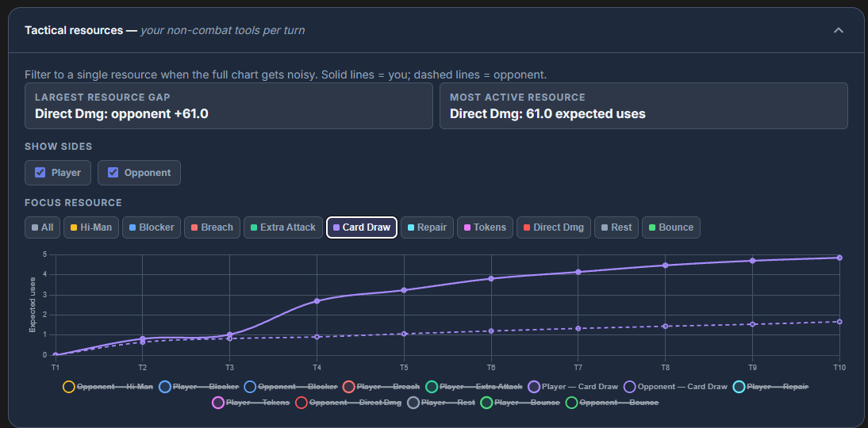Toggle Player — Blocker legend entry
This screenshot has height=428, width=868.
pyautogui.click(x=198, y=387)
